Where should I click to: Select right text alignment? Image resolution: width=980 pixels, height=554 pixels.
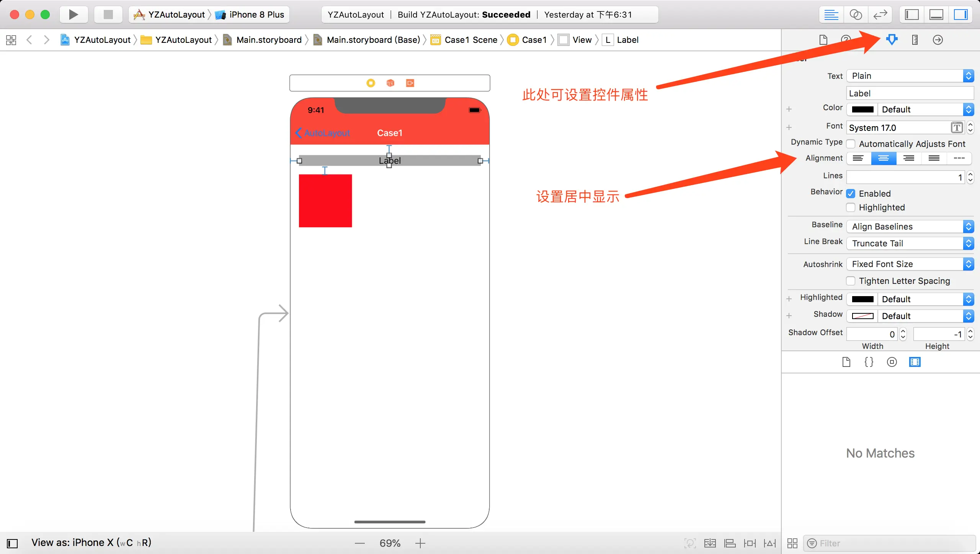[908, 158]
